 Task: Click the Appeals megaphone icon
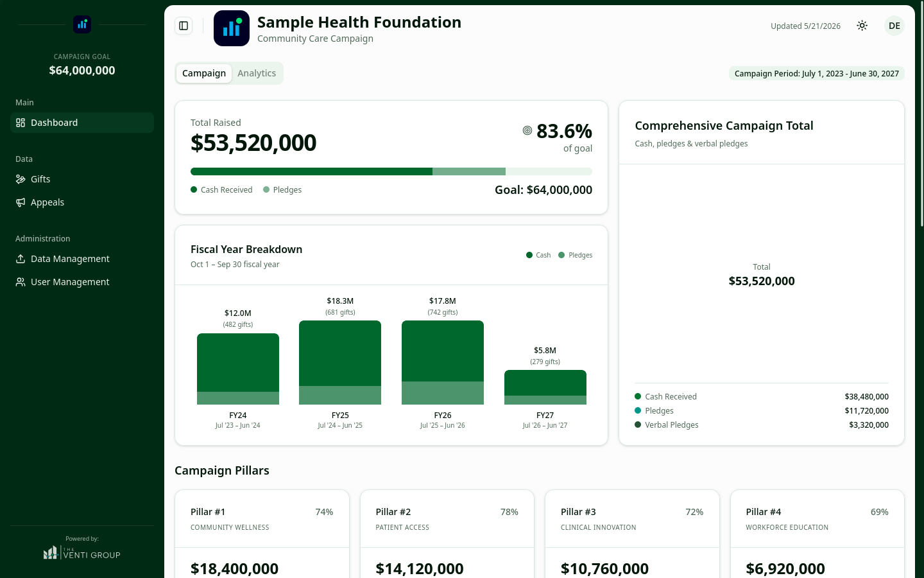(x=21, y=202)
